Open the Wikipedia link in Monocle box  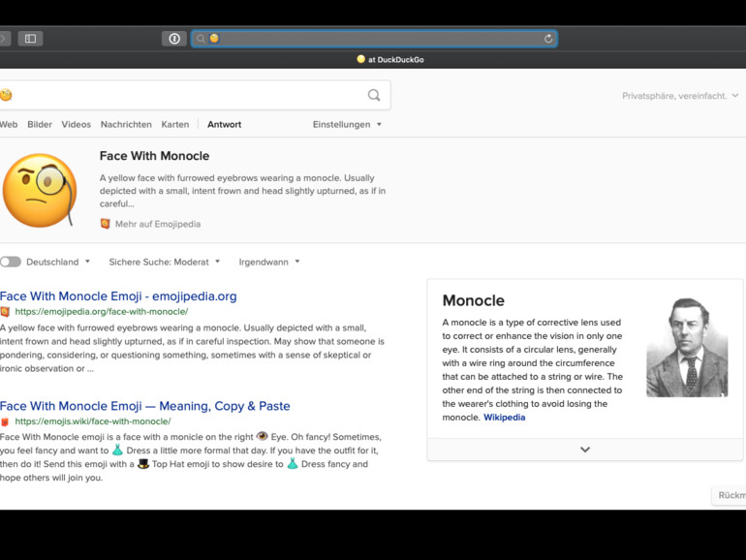(505, 418)
